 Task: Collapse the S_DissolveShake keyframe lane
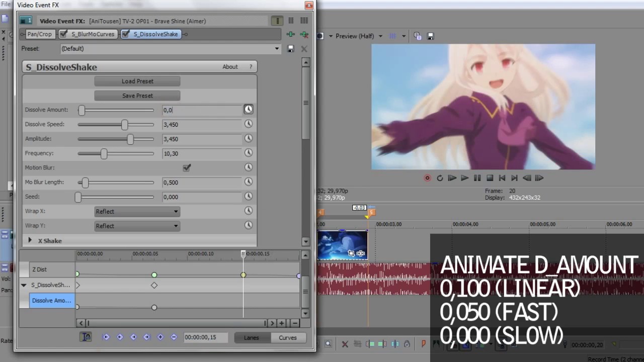(x=24, y=285)
